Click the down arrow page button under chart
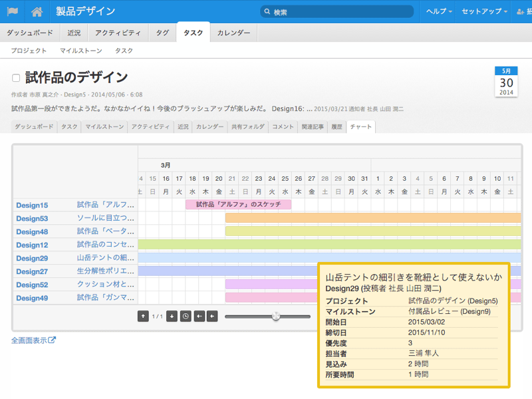 pos(172,317)
